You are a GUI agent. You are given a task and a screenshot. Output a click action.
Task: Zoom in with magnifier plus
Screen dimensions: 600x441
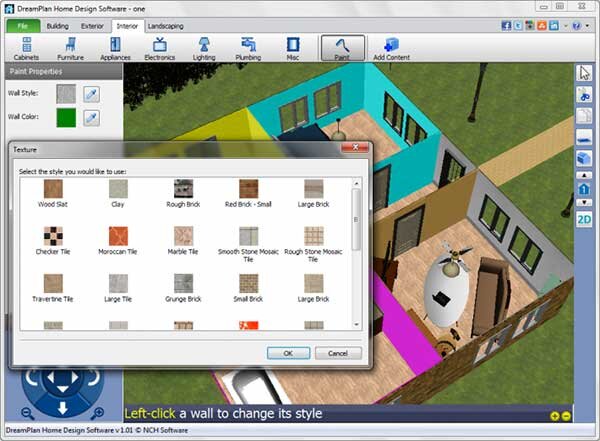click(x=97, y=413)
